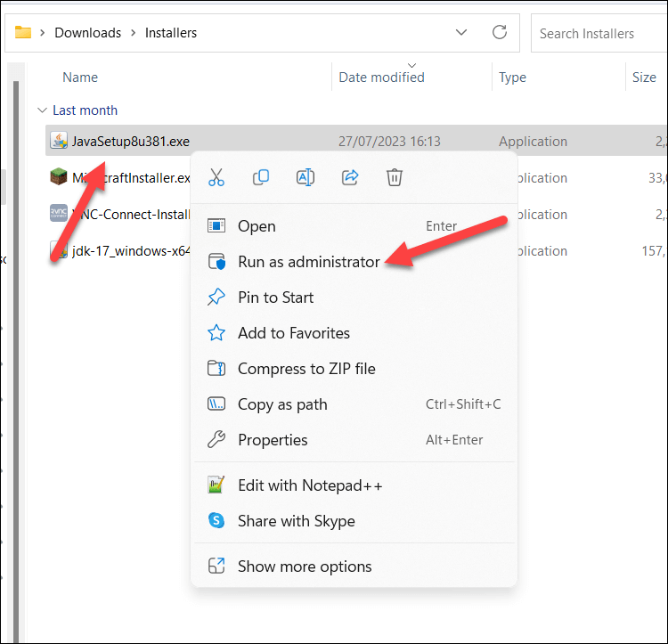Click the Copy icon in context menu
The height and width of the screenshot is (644, 668).
pos(261,177)
